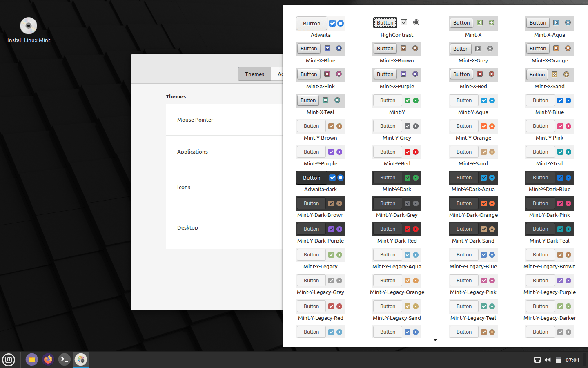
Task: Choose the Mint-Y-Dark-Sand theme
Action: point(473,233)
